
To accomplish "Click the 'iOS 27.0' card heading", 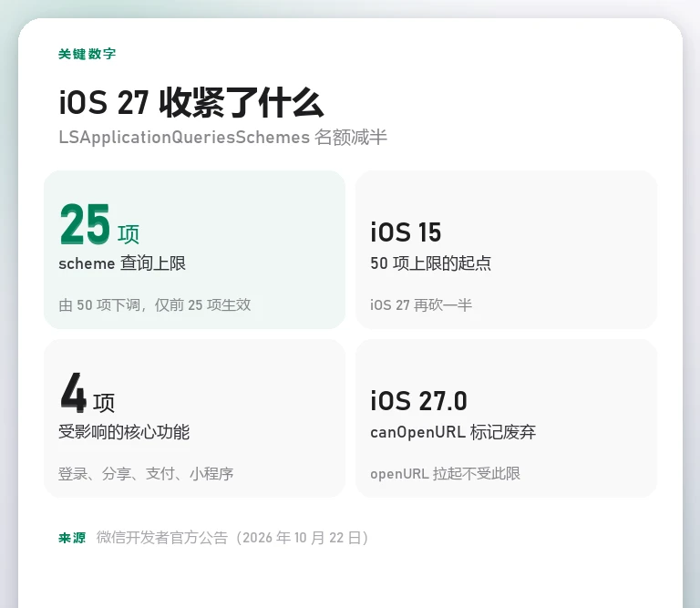I will point(418,401).
